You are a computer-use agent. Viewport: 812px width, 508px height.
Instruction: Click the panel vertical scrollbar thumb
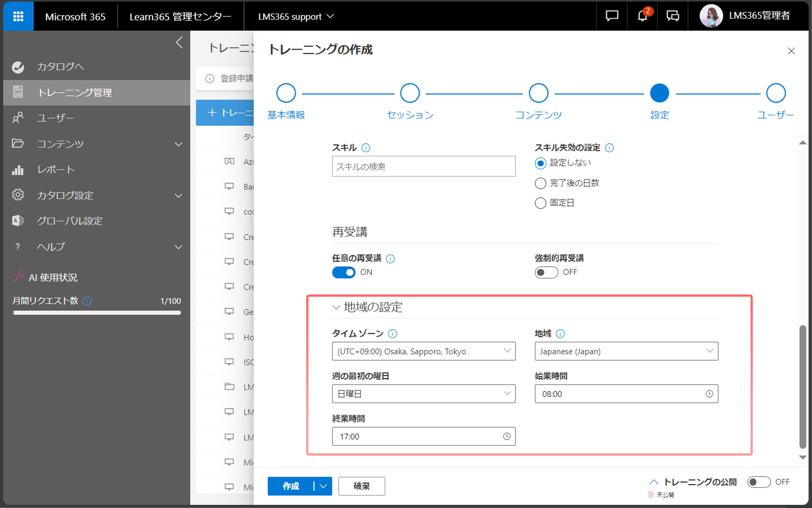tap(803, 387)
